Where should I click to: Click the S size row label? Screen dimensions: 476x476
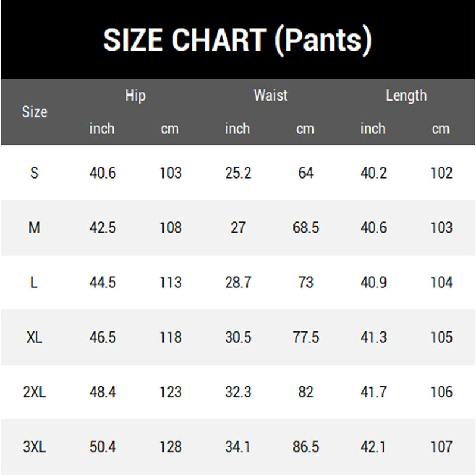point(35,173)
